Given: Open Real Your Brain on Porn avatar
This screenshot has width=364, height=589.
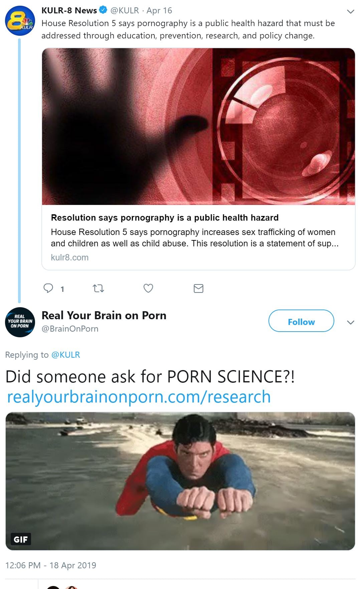Looking at the screenshot, I should tap(20, 322).
